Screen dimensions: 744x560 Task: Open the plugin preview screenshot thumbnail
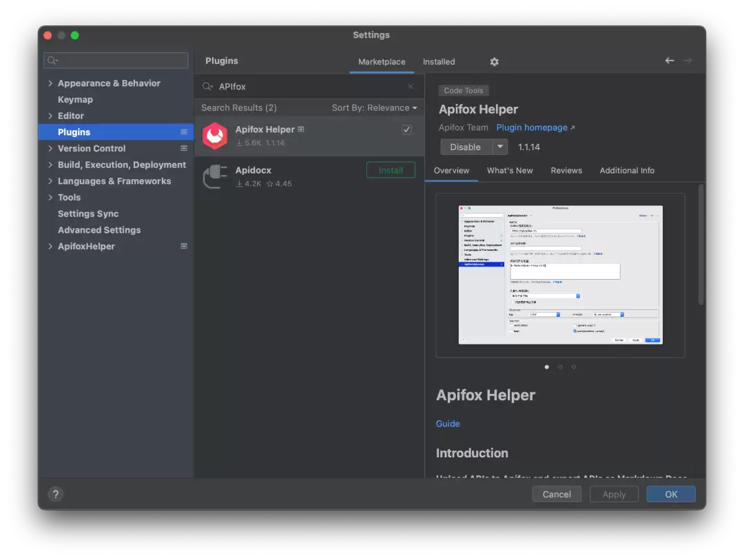pos(560,275)
